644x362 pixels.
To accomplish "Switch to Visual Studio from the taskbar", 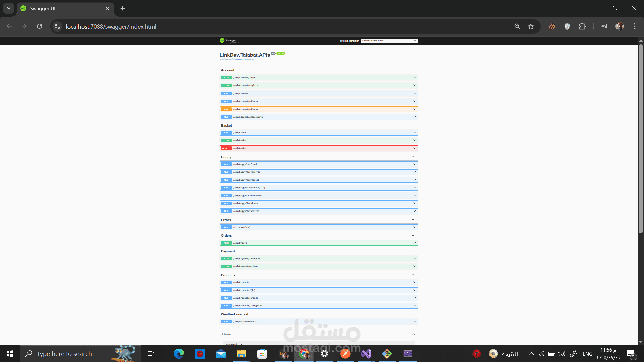I will pyautogui.click(x=366, y=354).
